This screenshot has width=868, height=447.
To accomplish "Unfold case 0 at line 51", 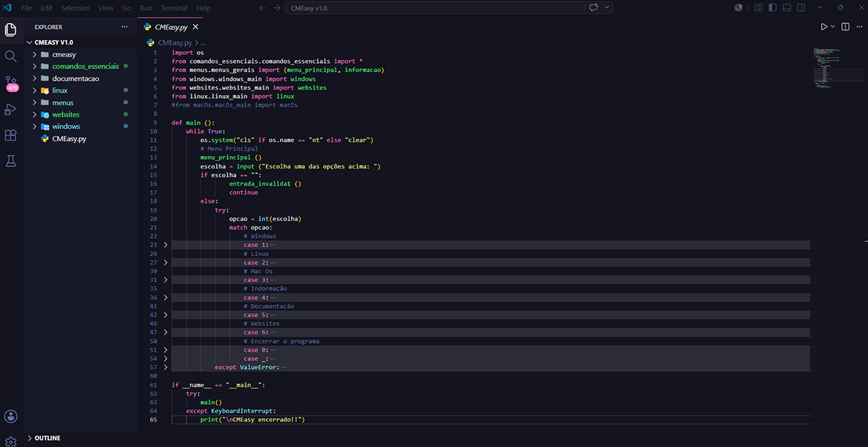I will (x=165, y=350).
